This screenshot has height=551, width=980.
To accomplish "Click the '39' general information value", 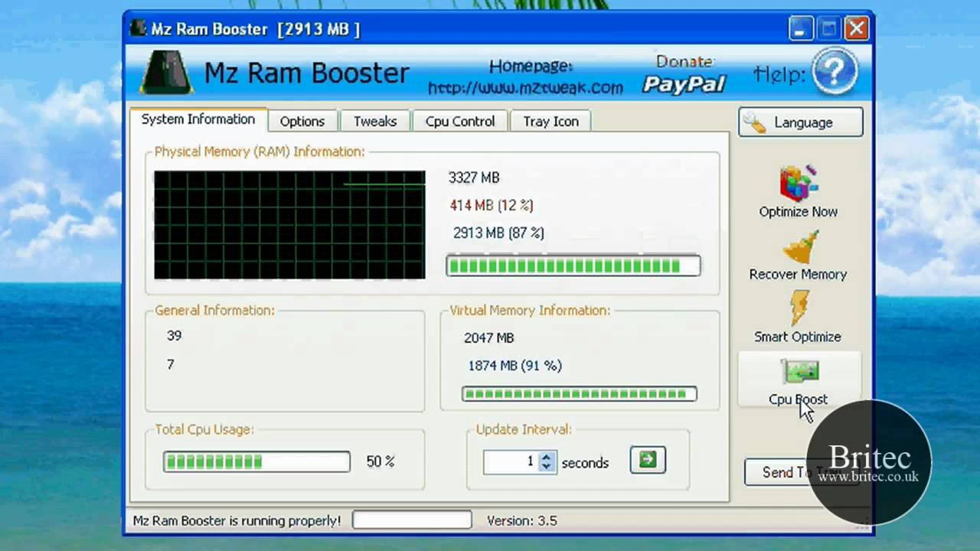I will (174, 335).
